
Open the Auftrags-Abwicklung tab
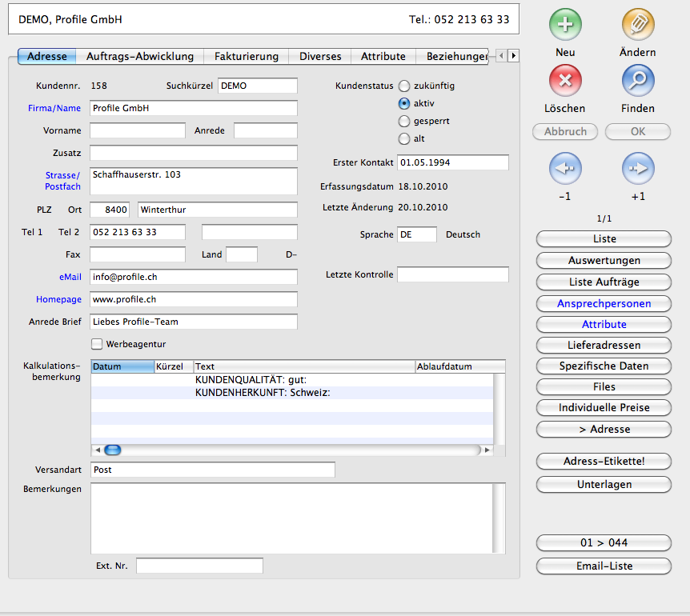(x=140, y=56)
